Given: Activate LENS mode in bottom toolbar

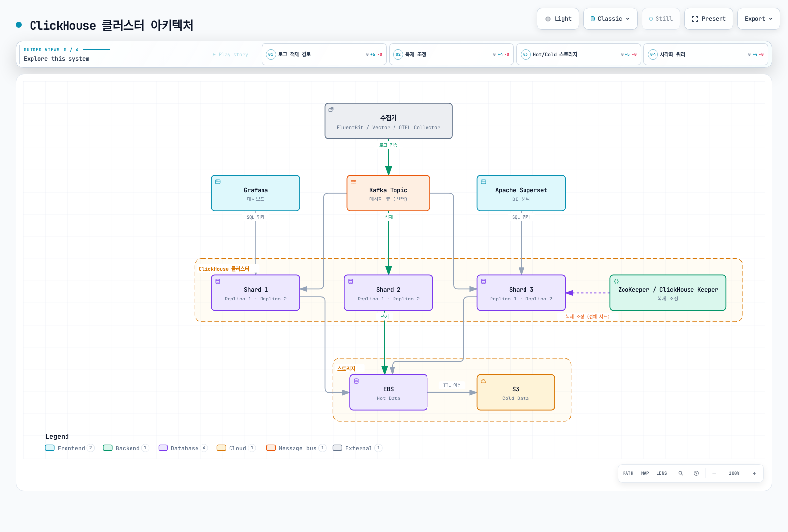Looking at the screenshot, I should [x=661, y=473].
